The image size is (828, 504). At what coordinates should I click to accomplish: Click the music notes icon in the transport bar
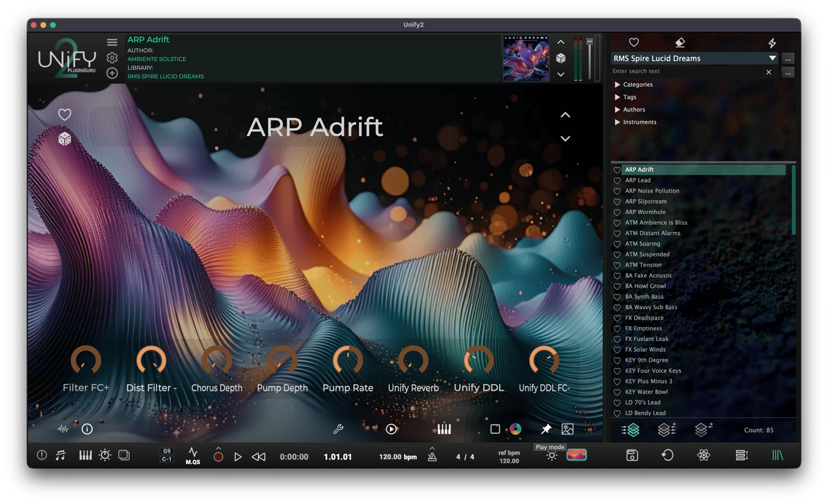click(61, 455)
